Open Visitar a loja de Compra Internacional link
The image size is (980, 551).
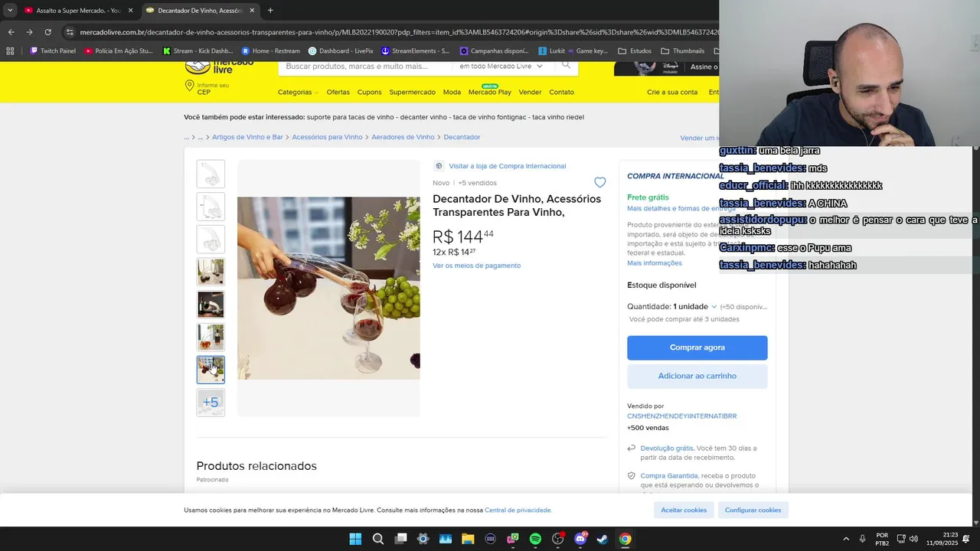(x=507, y=166)
